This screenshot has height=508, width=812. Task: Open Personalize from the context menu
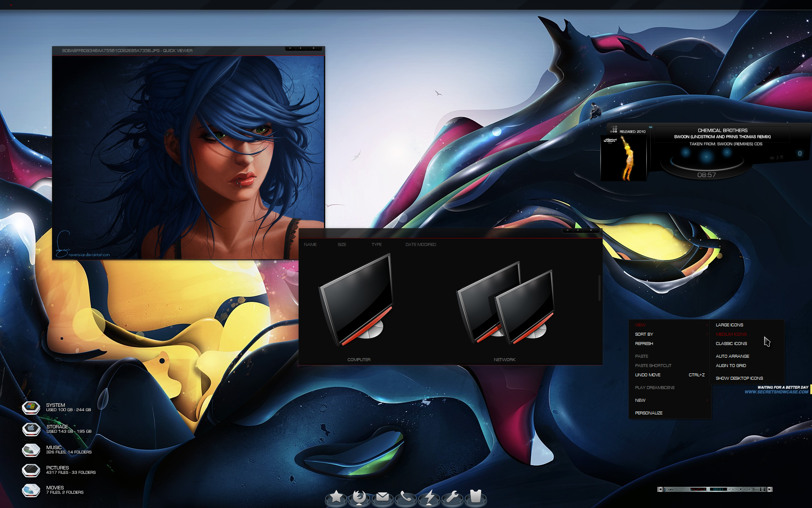pyautogui.click(x=671, y=413)
